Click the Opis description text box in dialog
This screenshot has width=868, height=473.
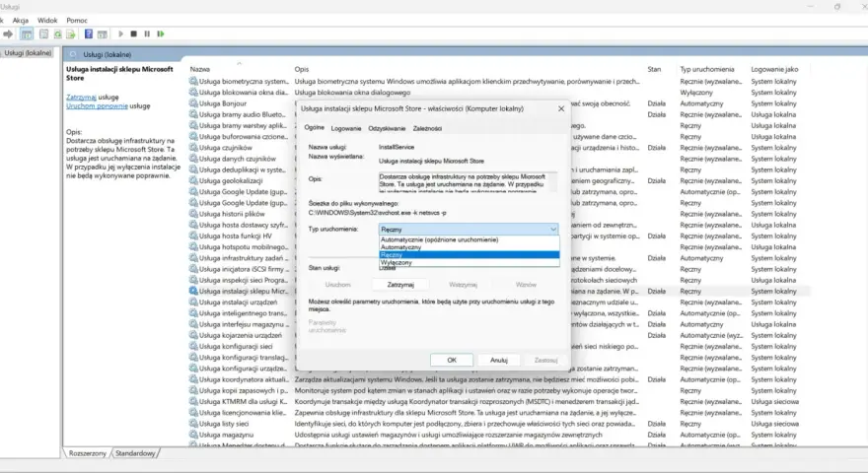(468, 182)
